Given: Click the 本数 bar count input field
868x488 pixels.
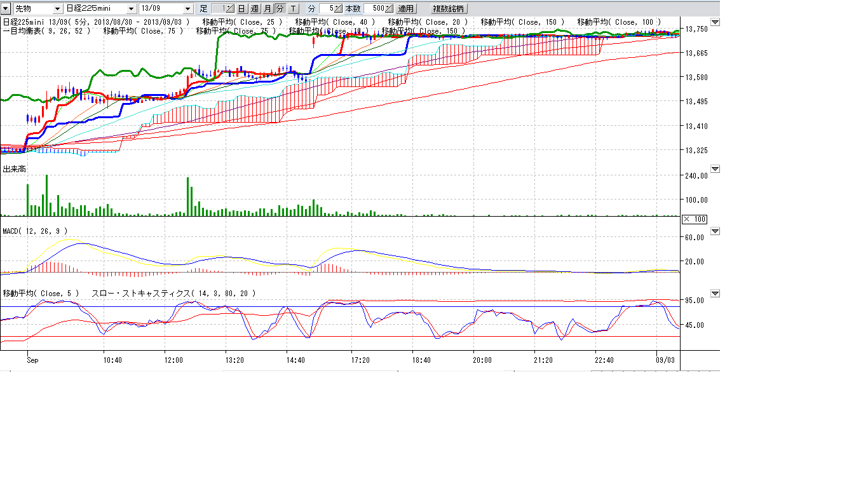Looking at the screenshot, I should [374, 9].
